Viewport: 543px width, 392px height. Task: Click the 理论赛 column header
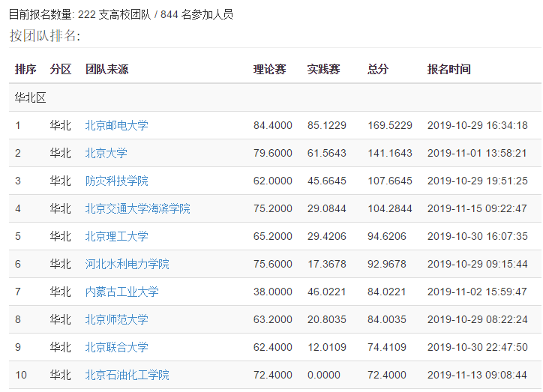[x=270, y=69]
